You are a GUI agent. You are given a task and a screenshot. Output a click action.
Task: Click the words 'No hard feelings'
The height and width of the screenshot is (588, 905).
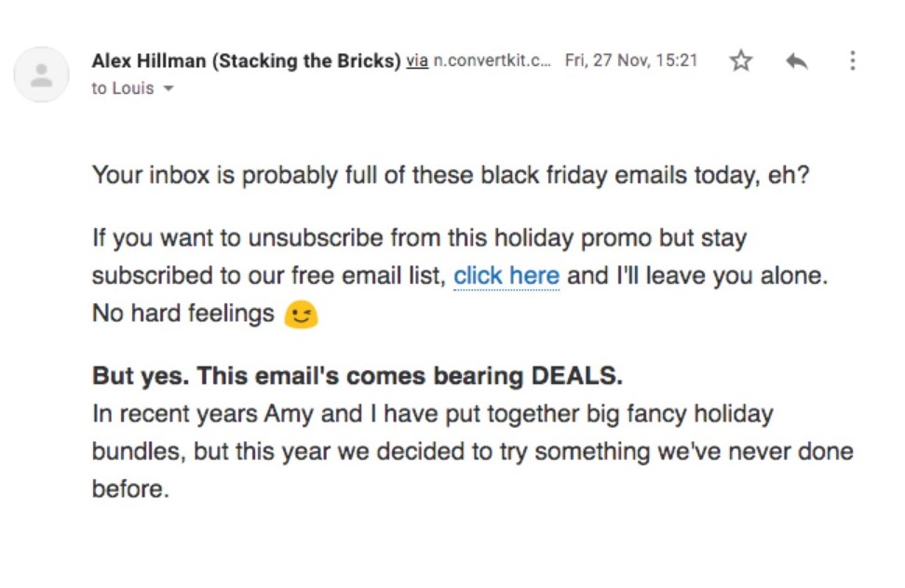click(182, 314)
